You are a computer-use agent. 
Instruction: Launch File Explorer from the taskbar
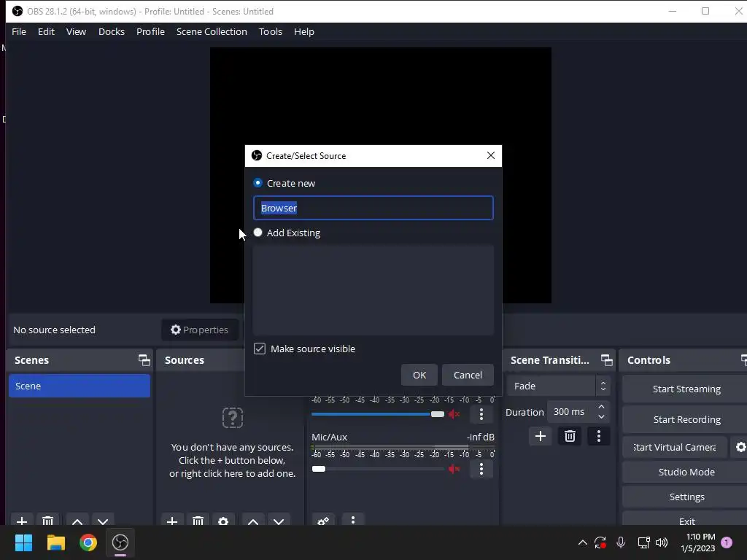click(x=55, y=542)
